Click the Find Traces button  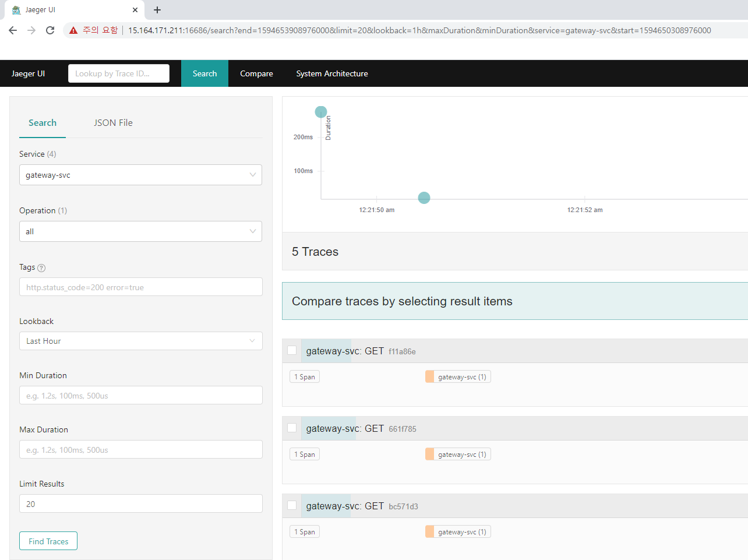[48, 541]
